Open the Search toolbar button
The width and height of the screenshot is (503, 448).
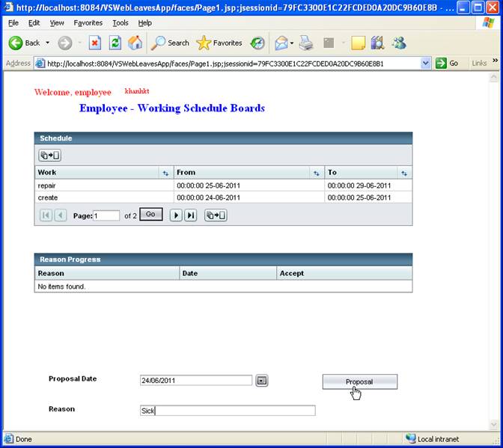click(x=170, y=43)
